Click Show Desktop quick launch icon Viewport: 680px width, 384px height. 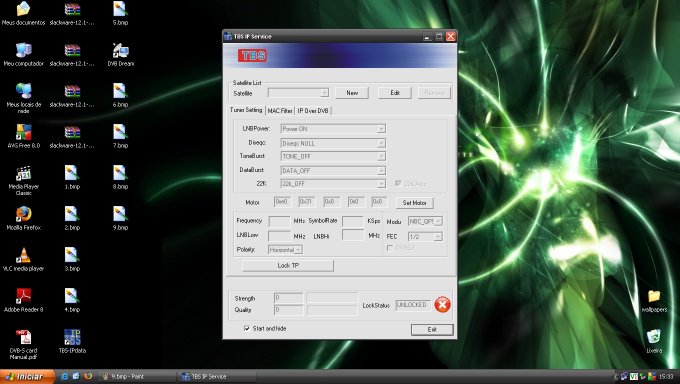76,376
